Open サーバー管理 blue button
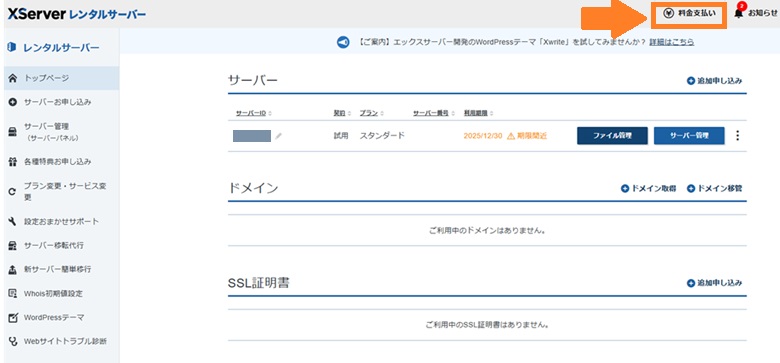 tap(689, 136)
